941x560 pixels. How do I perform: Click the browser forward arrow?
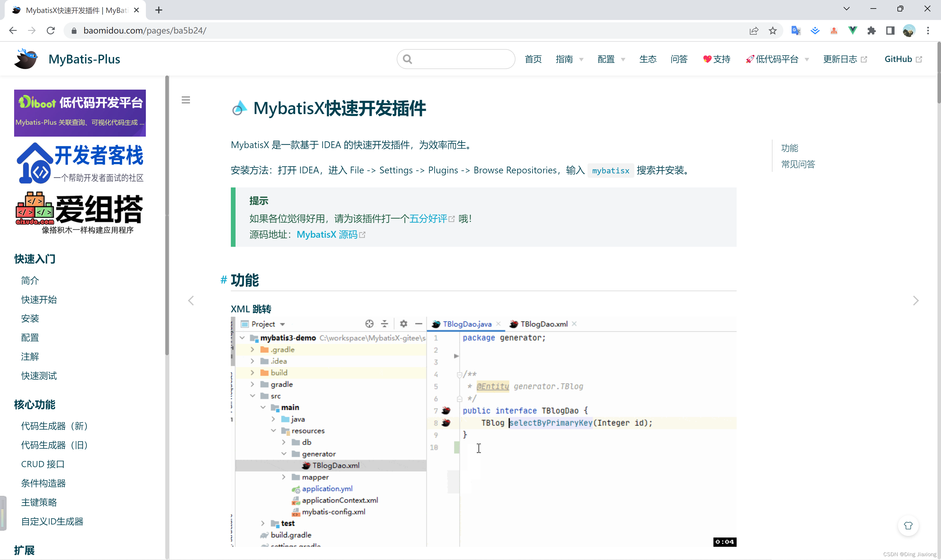pos(32,31)
